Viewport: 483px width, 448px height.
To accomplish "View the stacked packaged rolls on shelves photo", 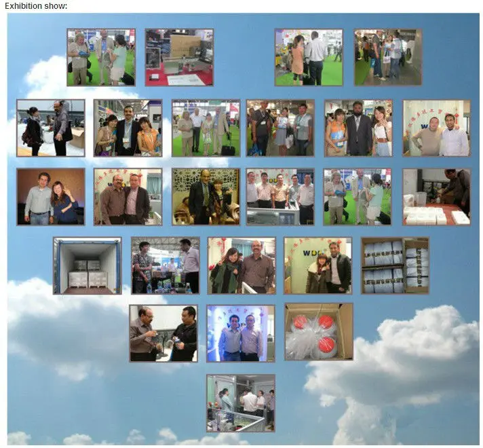I will pos(395,265).
